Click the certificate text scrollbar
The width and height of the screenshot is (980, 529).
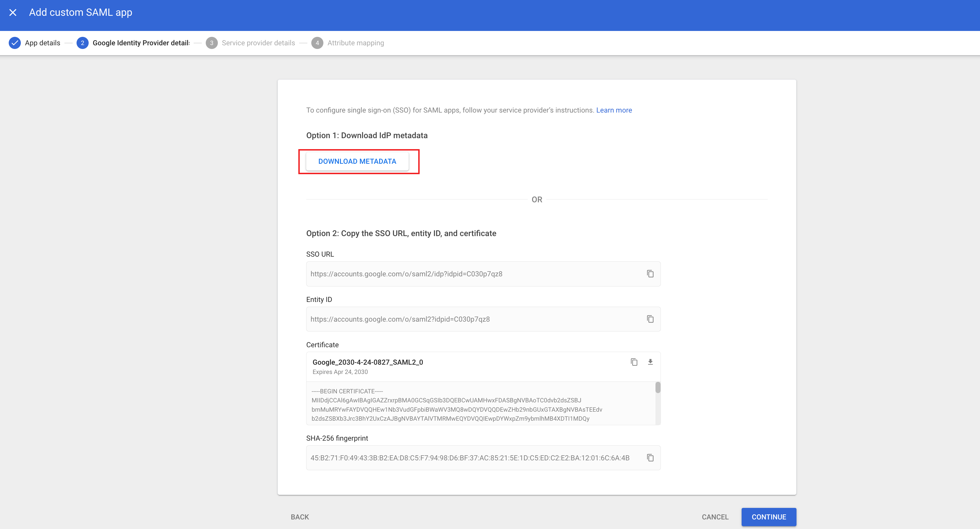point(658,388)
